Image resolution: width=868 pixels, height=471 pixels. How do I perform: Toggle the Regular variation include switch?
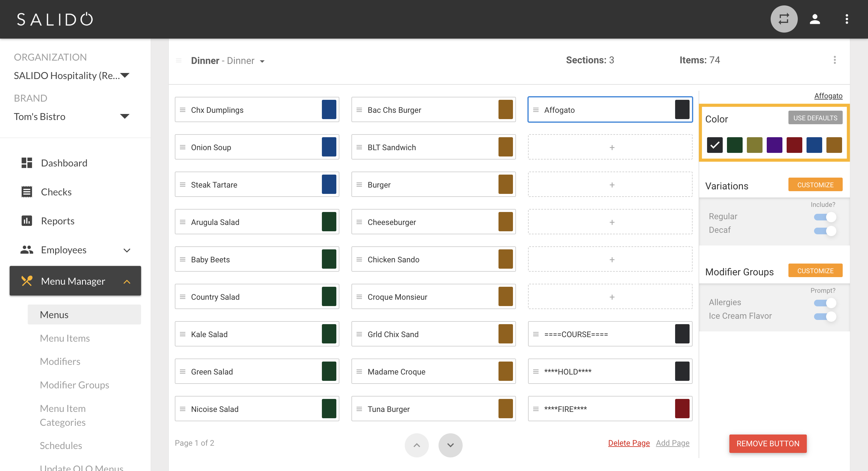825,217
